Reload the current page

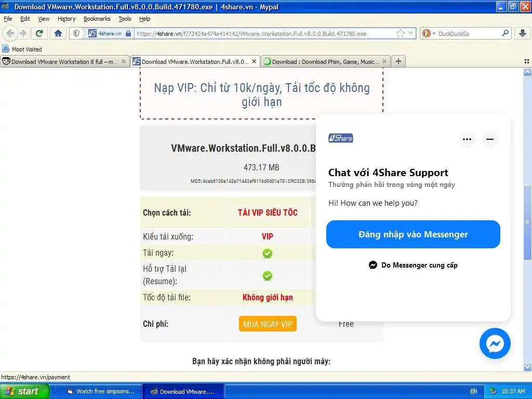click(39, 33)
